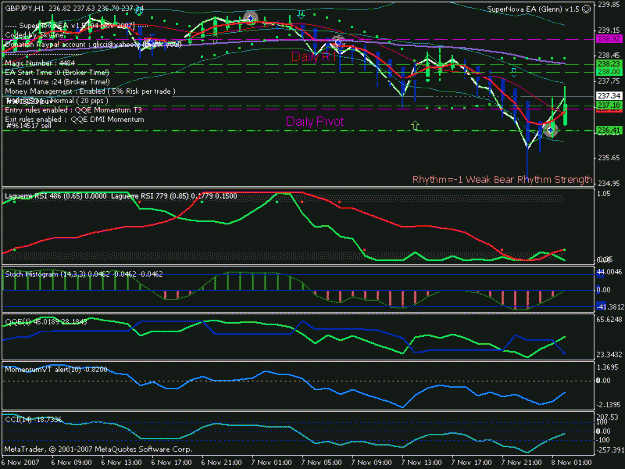The height and width of the screenshot is (469, 625).
Task: Click the 23.3432 QQE scale value
Action: pyautogui.click(x=610, y=355)
